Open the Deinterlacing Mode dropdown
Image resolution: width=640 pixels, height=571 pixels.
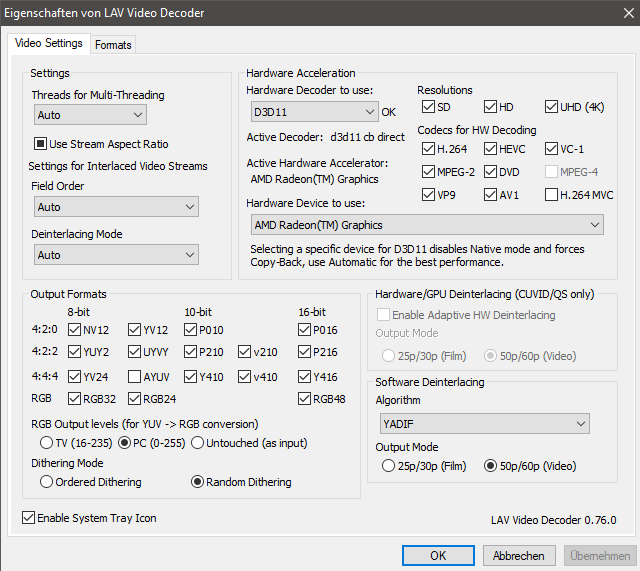click(x=115, y=255)
